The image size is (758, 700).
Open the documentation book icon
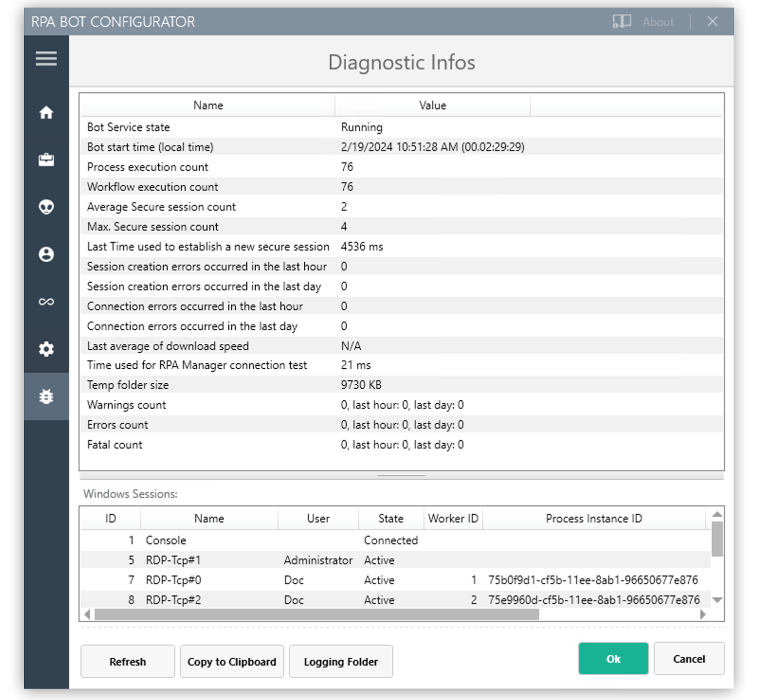pos(622,21)
